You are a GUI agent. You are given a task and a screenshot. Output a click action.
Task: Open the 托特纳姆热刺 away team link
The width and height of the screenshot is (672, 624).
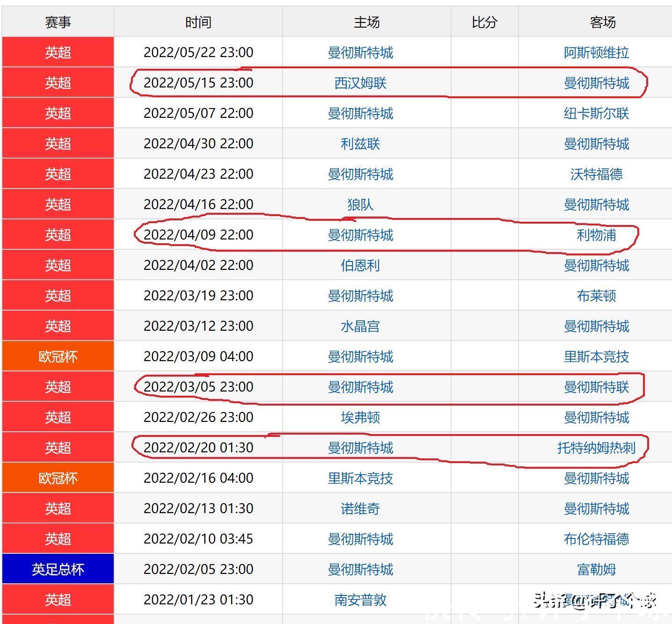[x=596, y=448]
